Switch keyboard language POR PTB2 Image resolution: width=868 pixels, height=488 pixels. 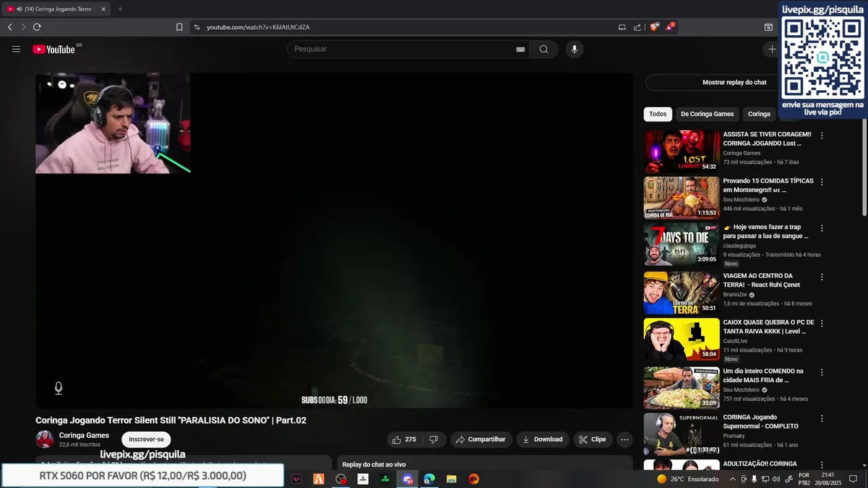tap(804, 479)
